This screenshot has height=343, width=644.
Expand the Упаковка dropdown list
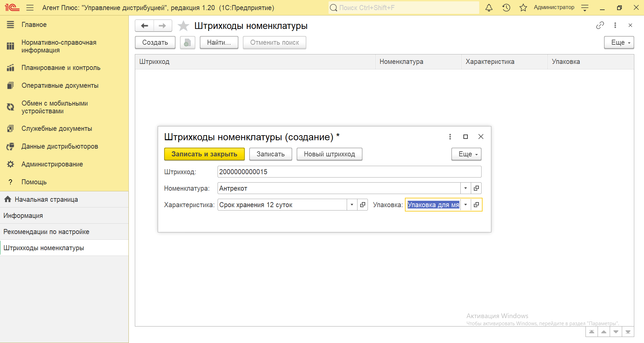[x=465, y=205]
